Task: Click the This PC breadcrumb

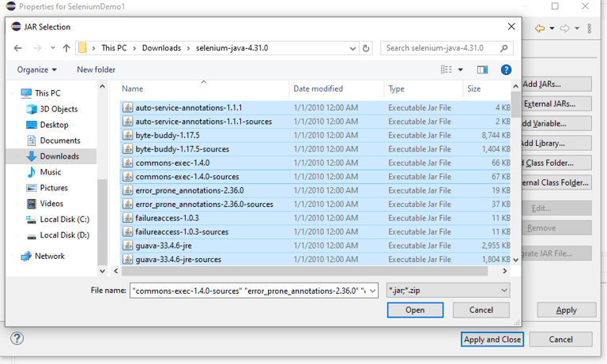Action: (x=114, y=48)
